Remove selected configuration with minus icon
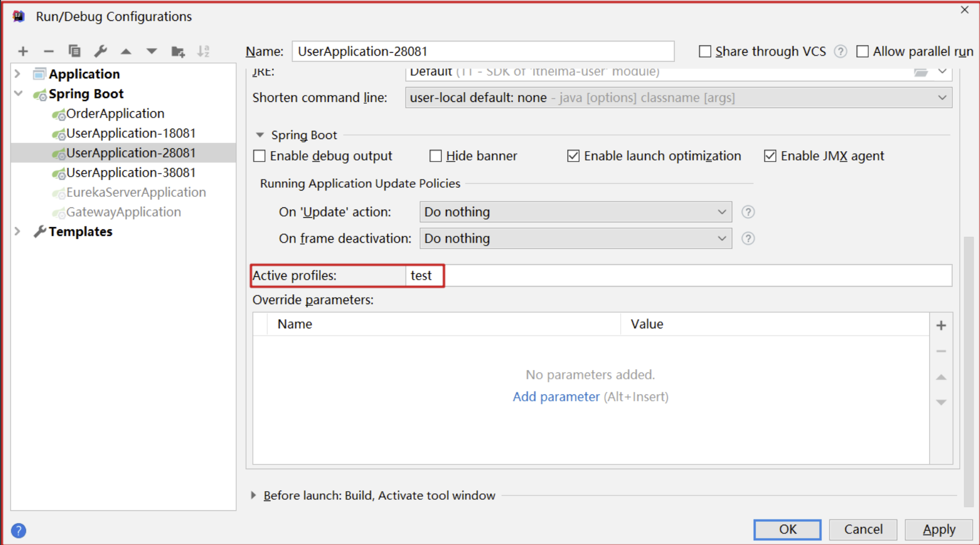The height and width of the screenshot is (545, 980). tap(49, 52)
